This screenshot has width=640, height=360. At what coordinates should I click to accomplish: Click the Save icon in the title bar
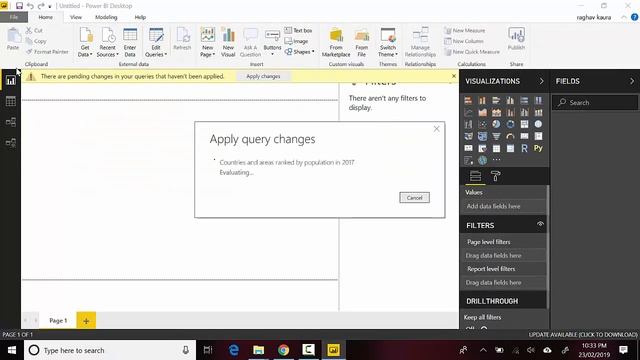coord(19,6)
